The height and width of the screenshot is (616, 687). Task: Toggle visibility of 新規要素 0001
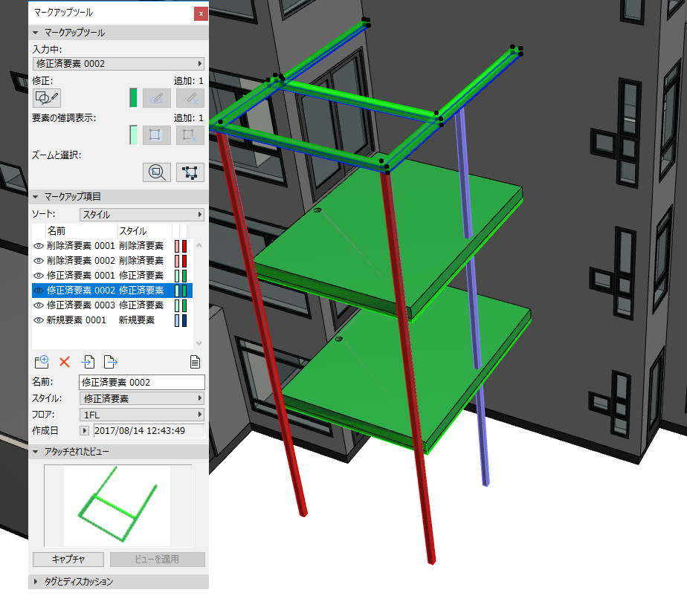[39, 320]
